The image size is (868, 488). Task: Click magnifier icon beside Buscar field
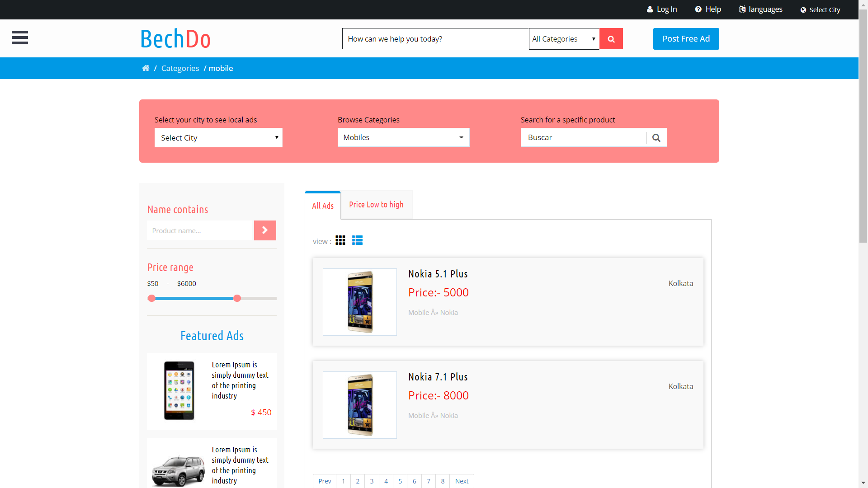coord(656,138)
